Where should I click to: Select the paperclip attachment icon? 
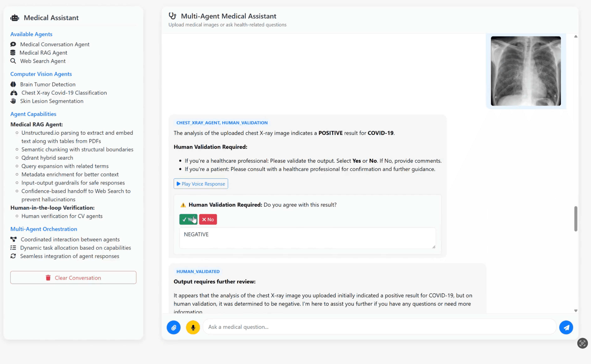pos(173,327)
